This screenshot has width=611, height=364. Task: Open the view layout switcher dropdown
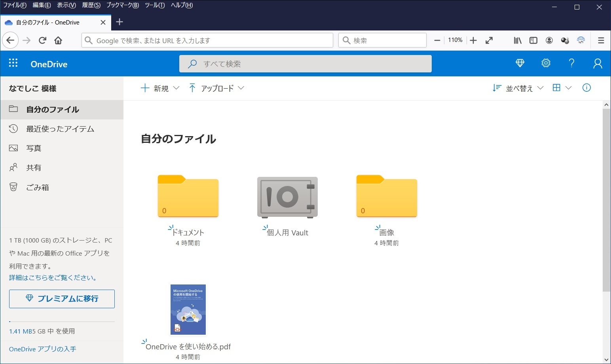562,88
